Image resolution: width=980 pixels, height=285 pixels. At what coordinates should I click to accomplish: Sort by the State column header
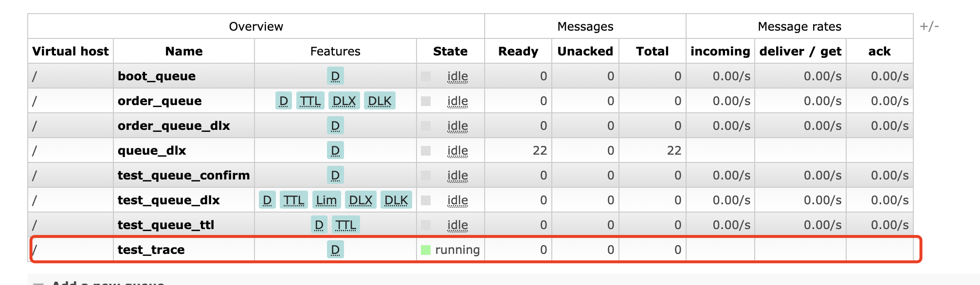(x=450, y=52)
